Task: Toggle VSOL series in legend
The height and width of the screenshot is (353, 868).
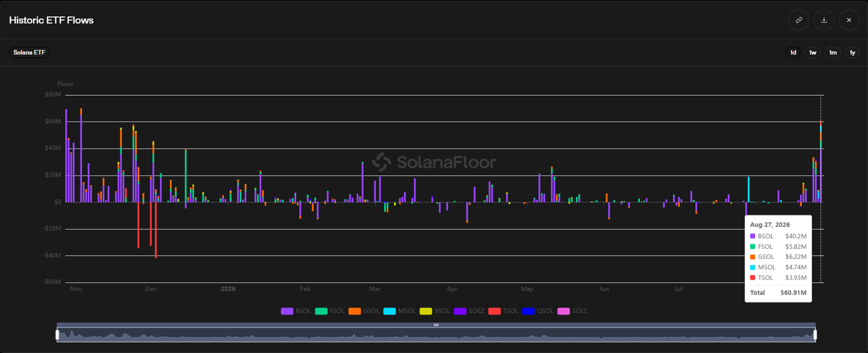Action: coord(435,311)
